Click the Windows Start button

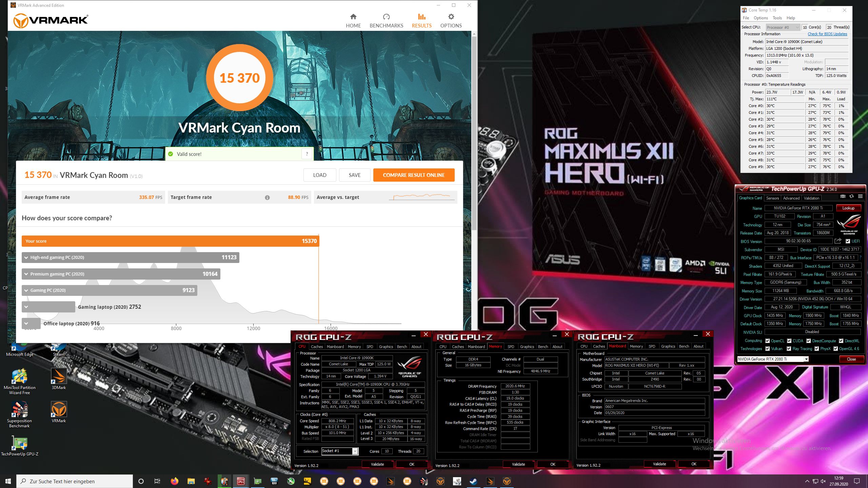pyautogui.click(x=8, y=481)
